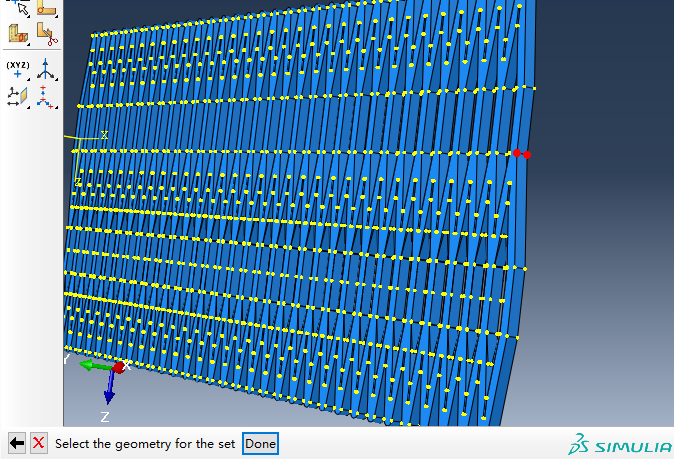Go back a step with the black arrow
Screen dimensions: 674x459
click(17, 443)
